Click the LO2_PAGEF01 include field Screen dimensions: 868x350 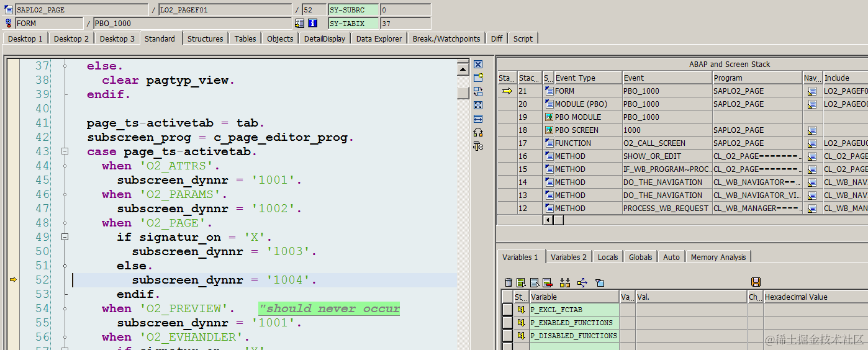225,10
